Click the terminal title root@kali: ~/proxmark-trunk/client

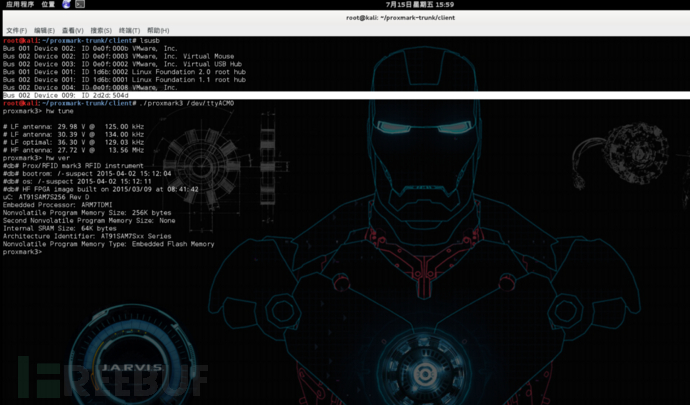pyautogui.click(x=400, y=18)
